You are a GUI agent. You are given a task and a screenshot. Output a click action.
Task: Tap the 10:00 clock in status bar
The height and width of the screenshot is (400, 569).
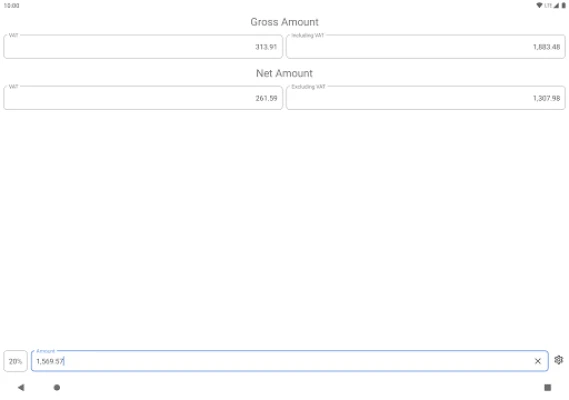11,5
